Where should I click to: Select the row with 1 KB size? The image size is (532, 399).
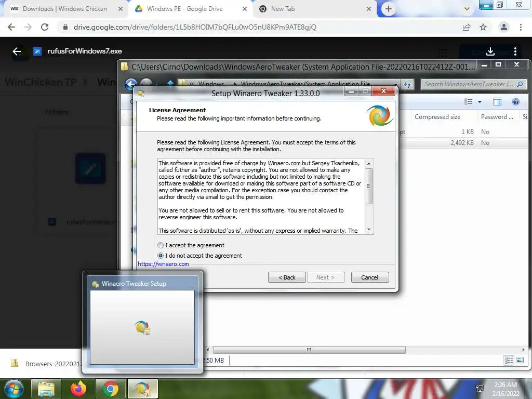click(x=461, y=132)
